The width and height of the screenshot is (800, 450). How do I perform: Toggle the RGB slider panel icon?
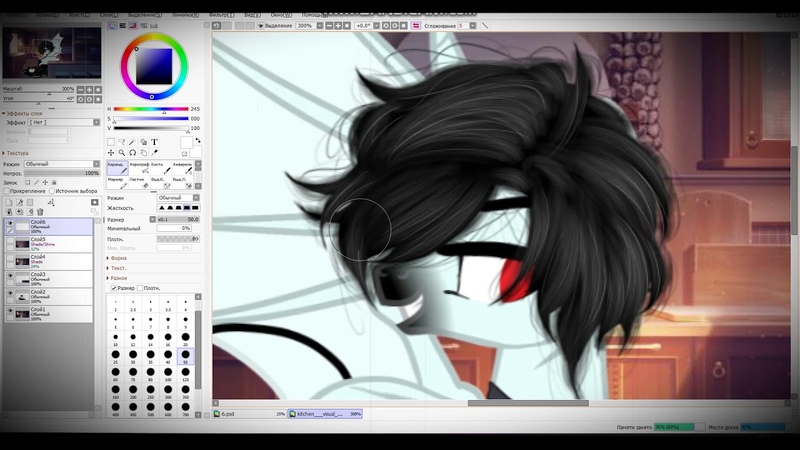pyautogui.click(x=123, y=26)
